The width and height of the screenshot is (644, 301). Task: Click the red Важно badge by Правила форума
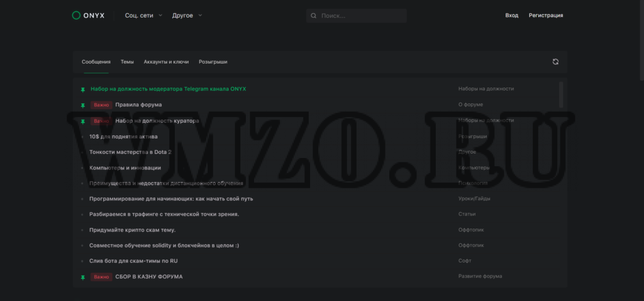(x=101, y=105)
